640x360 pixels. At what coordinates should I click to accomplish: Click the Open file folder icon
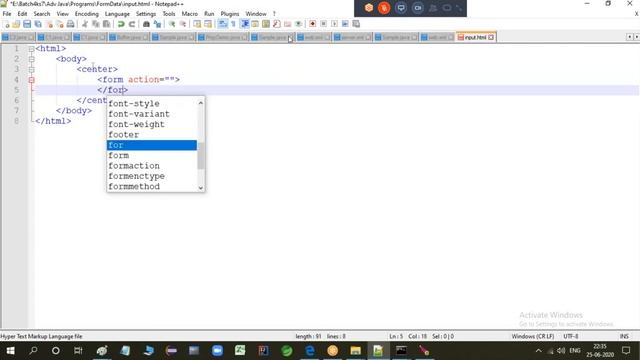(x=16, y=24)
